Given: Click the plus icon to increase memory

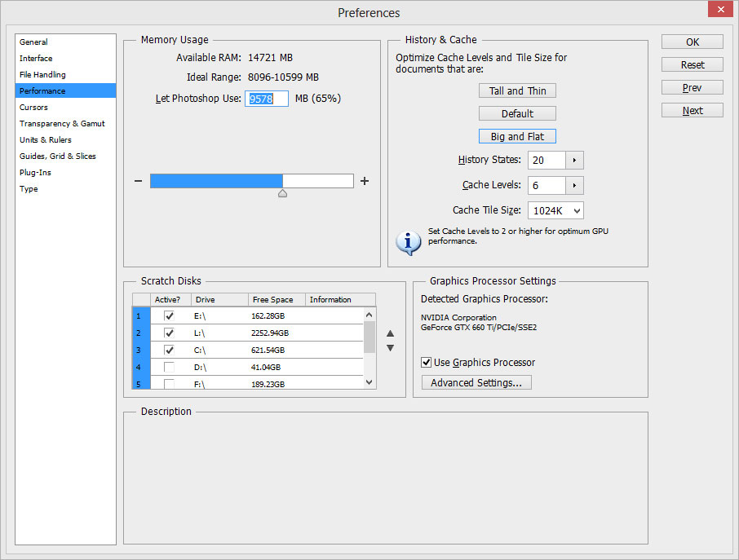Looking at the screenshot, I should 365,181.
